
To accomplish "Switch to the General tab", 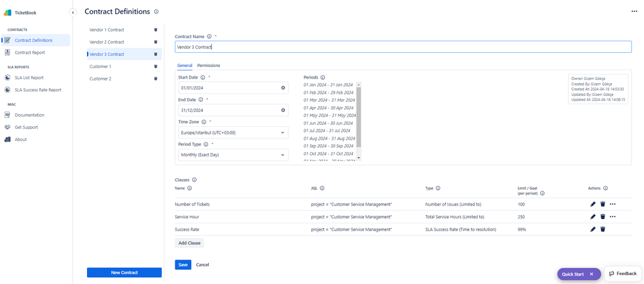I will click(x=185, y=66).
